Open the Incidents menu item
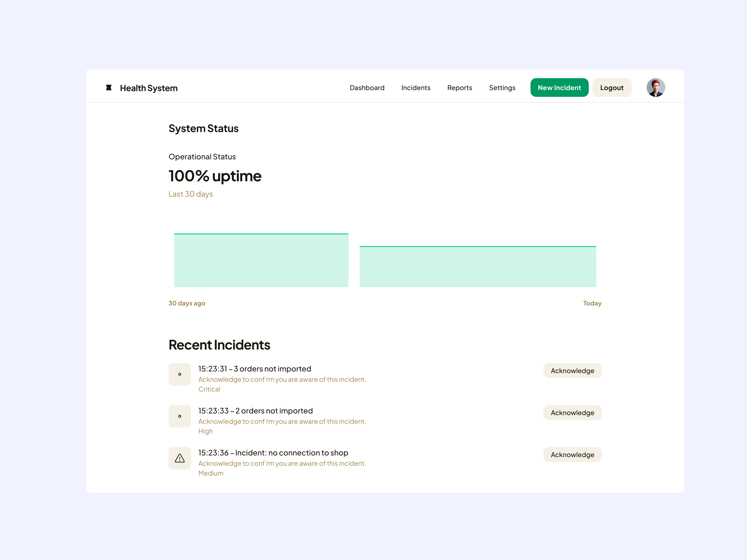The height and width of the screenshot is (560, 747). pyautogui.click(x=415, y=88)
